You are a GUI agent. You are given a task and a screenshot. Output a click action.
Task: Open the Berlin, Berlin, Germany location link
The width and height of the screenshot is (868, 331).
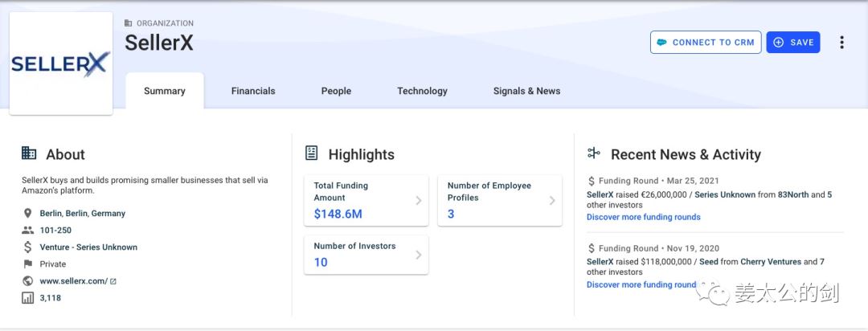coord(83,213)
